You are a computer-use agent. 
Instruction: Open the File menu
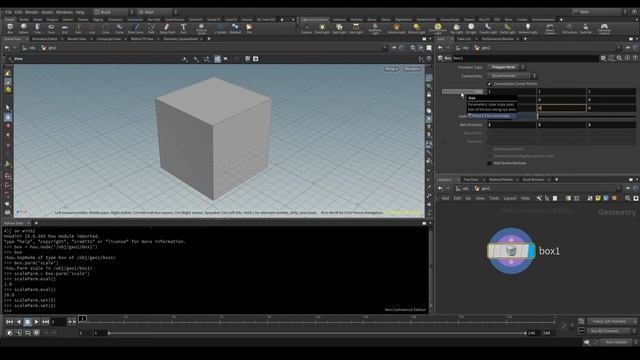point(8,12)
